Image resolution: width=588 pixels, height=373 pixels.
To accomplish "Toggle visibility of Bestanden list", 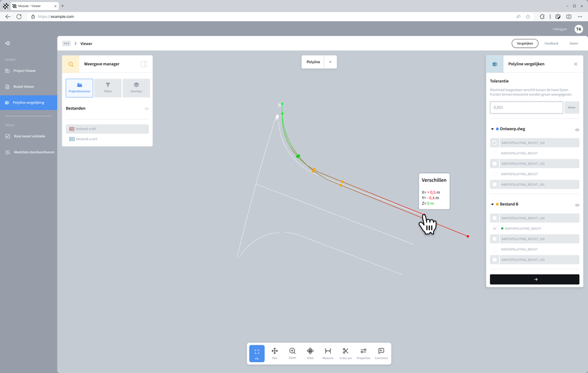I will pos(146,108).
